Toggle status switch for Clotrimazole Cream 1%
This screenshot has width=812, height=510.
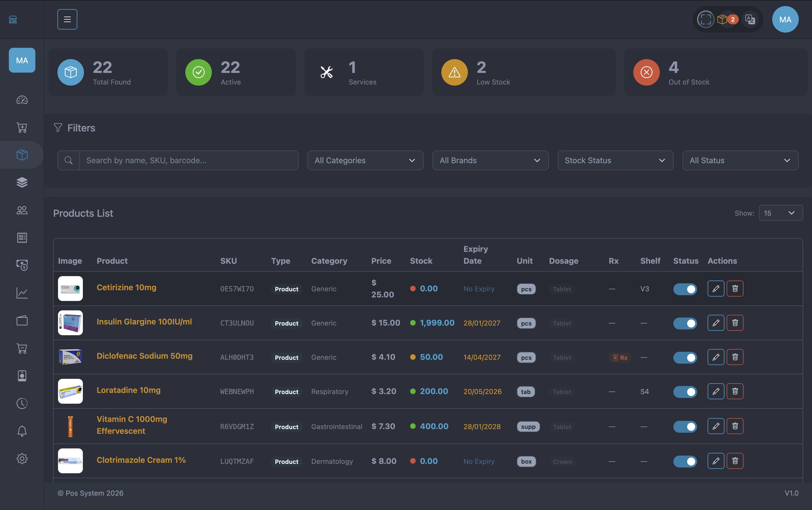tap(685, 461)
